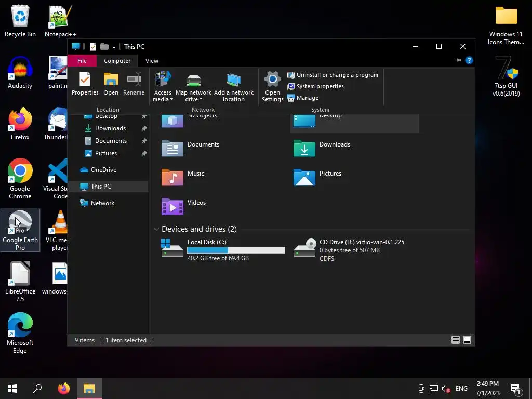Select Pictures in navigation pane
Viewport: 532px width, 399px height.
tap(106, 153)
